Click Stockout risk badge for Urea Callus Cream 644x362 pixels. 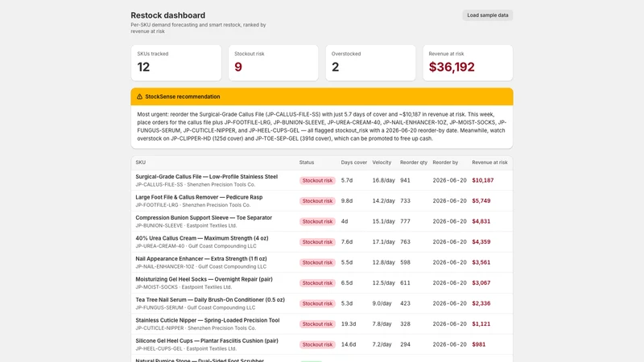coord(317,242)
